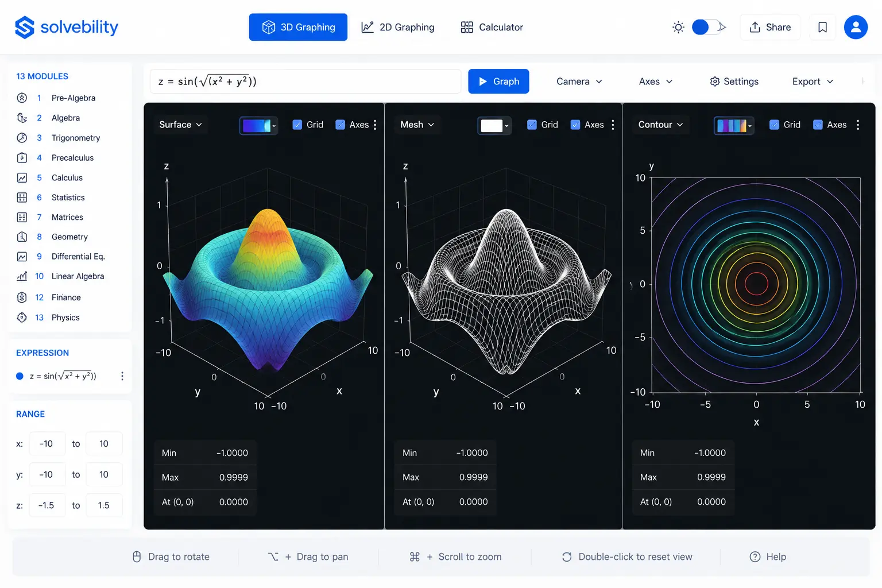The image size is (882, 588).
Task: Click the Help link in footer
Action: (x=768, y=557)
